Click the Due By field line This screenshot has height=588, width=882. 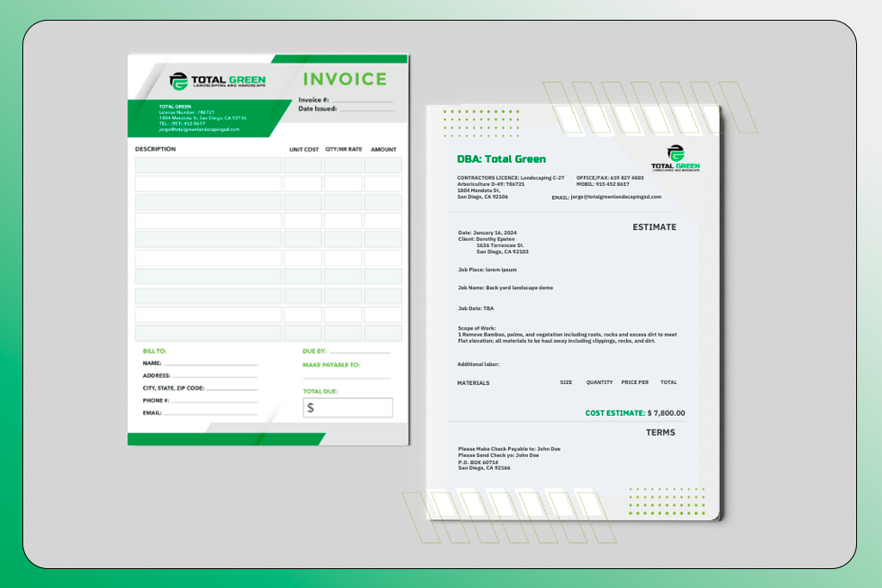[360, 351]
